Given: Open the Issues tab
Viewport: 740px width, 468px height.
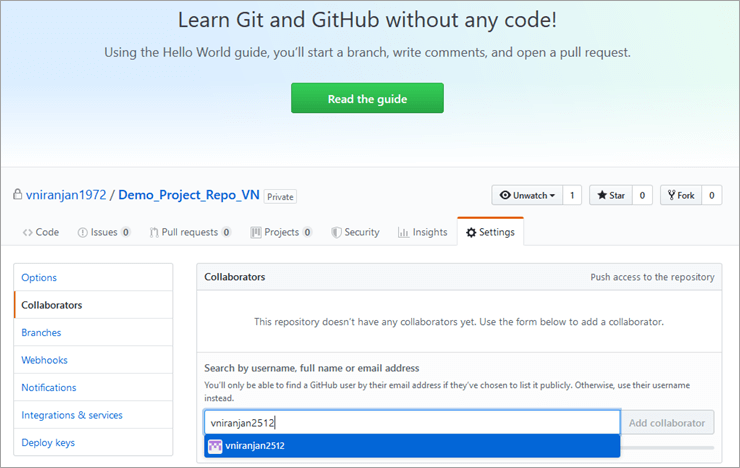Looking at the screenshot, I should pos(103,232).
